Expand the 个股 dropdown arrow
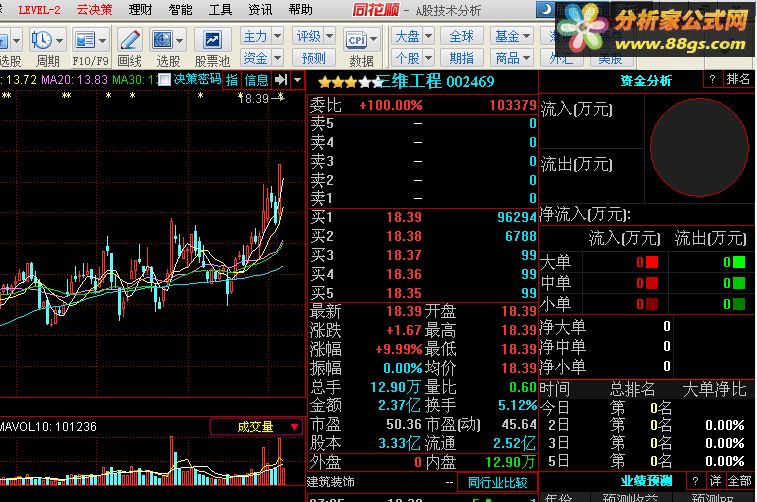Screen dimensions: 757x502 point(428,58)
